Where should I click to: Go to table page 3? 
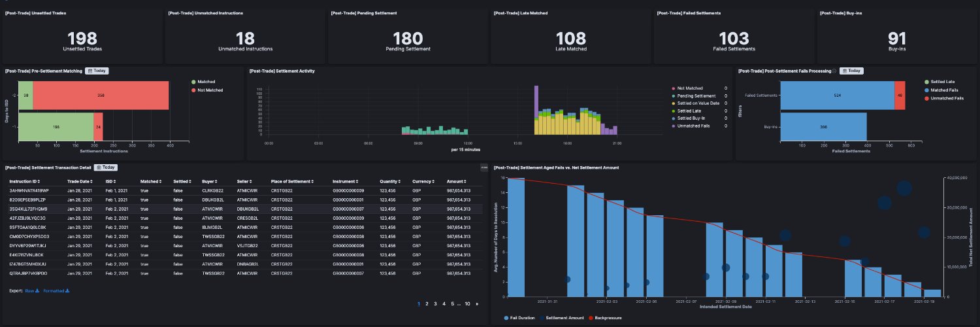[435, 304]
